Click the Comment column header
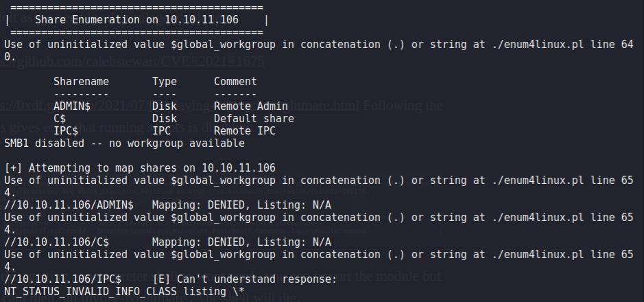 tap(235, 82)
